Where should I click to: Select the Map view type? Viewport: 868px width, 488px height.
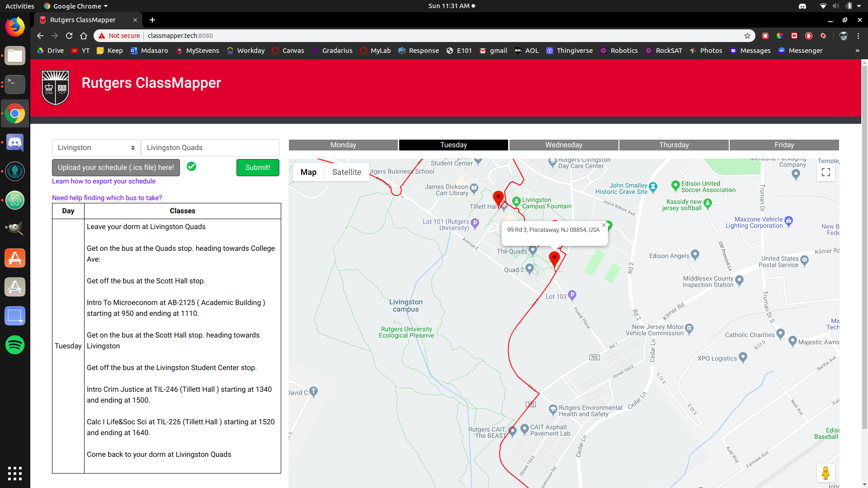click(x=308, y=172)
